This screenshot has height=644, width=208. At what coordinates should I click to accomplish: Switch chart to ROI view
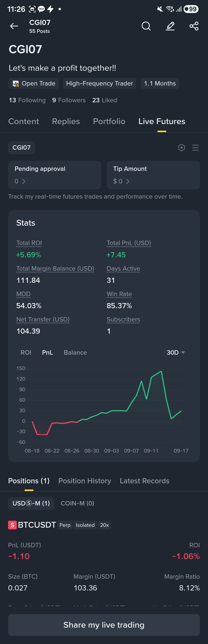[26, 353]
